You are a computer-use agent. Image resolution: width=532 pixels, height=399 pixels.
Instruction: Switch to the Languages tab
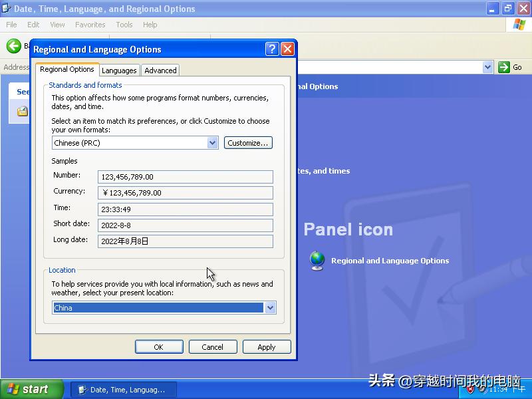click(x=119, y=70)
